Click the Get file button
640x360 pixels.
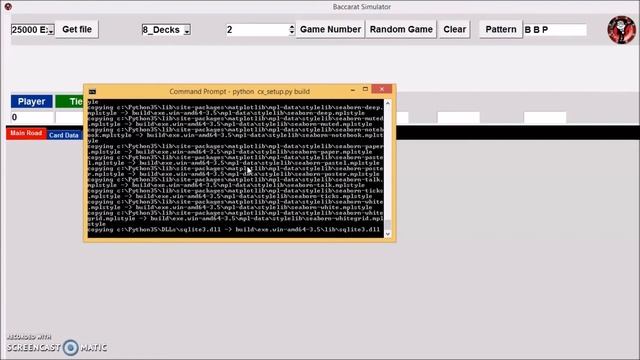[77, 29]
